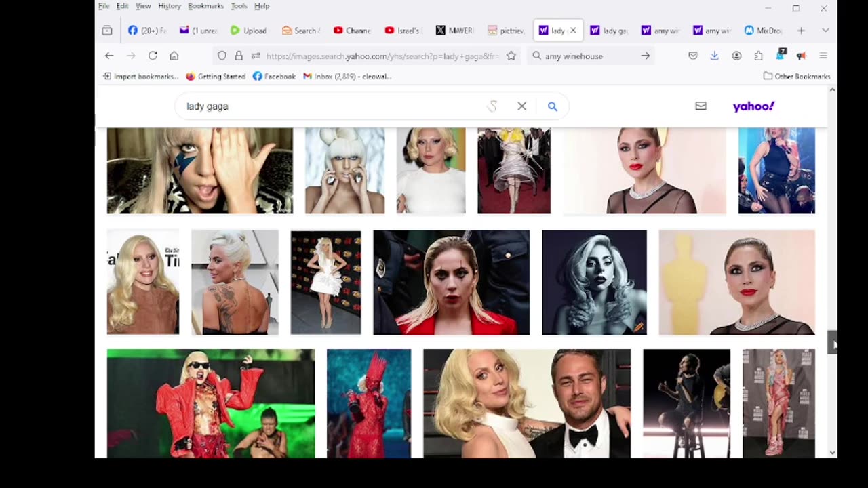Go back to the previous page
The height and width of the screenshot is (488, 868).
click(x=109, y=56)
